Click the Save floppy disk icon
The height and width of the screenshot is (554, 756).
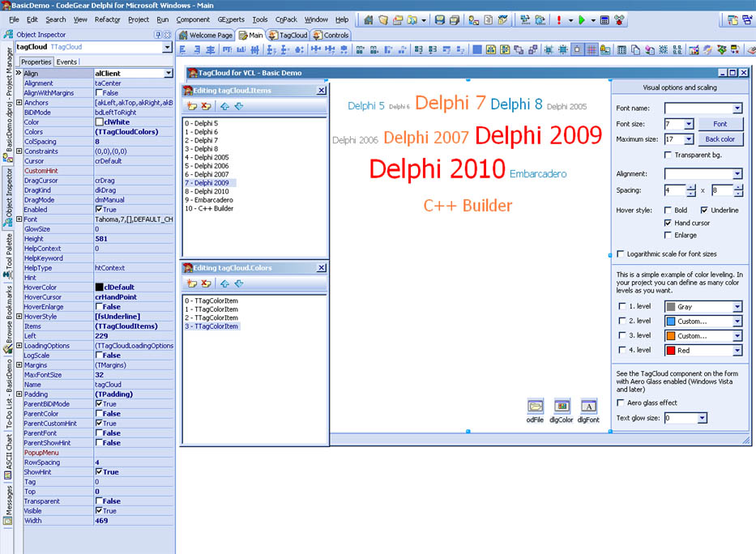click(439, 20)
